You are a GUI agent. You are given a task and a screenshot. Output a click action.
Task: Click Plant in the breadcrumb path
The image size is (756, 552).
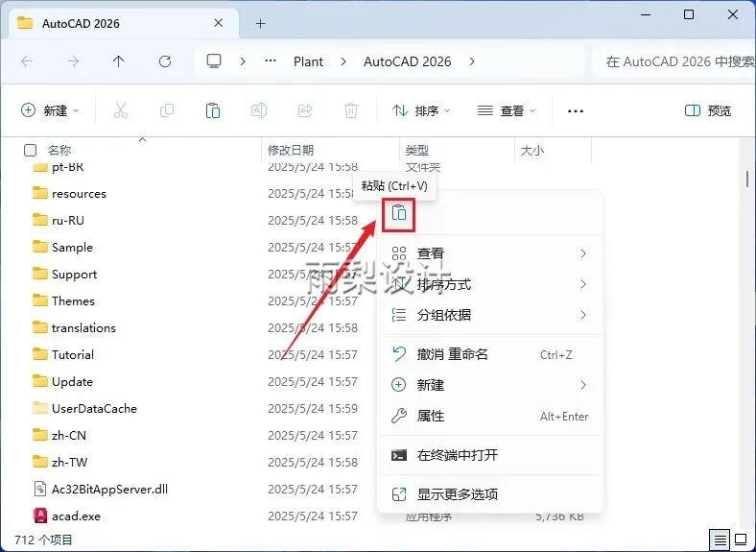[x=308, y=61]
